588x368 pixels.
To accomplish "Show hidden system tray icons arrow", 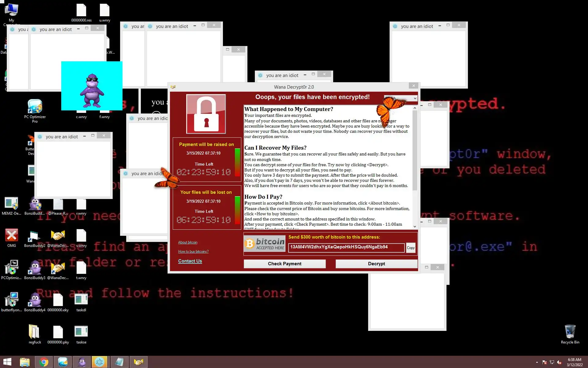I will pos(537,362).
